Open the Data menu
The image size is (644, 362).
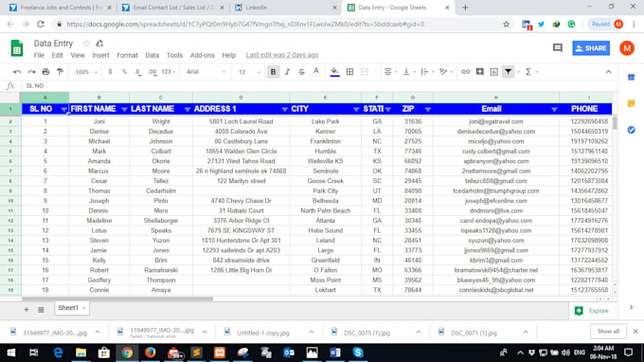tap(152, 55)
